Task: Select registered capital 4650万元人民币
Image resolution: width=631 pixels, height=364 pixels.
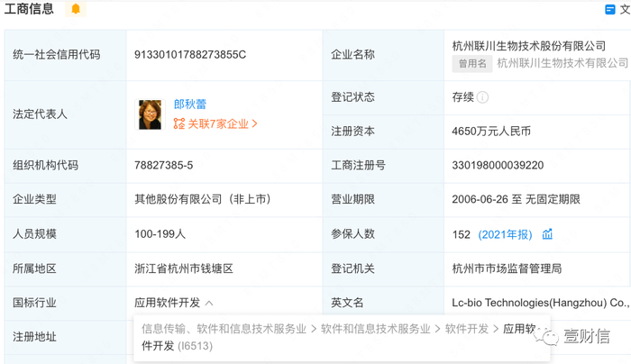Action: tap(491, 132)
